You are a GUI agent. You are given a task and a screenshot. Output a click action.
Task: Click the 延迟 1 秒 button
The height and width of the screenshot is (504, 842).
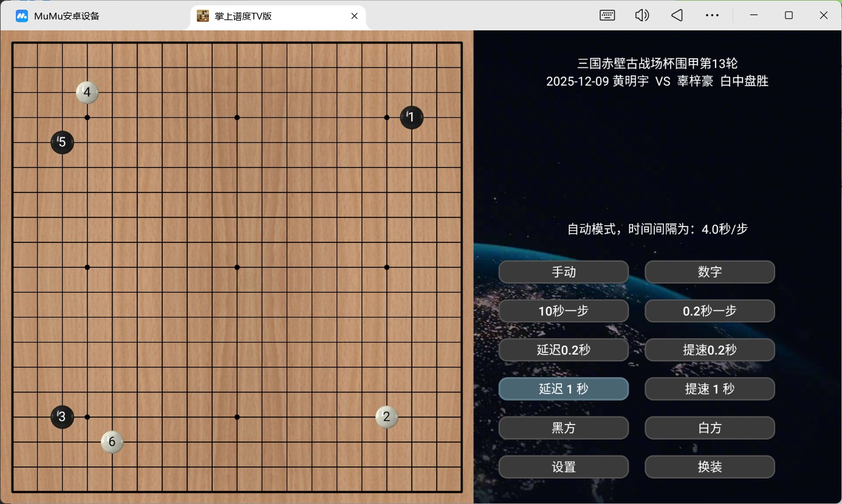pyautogui.click(x=563, y=389)
